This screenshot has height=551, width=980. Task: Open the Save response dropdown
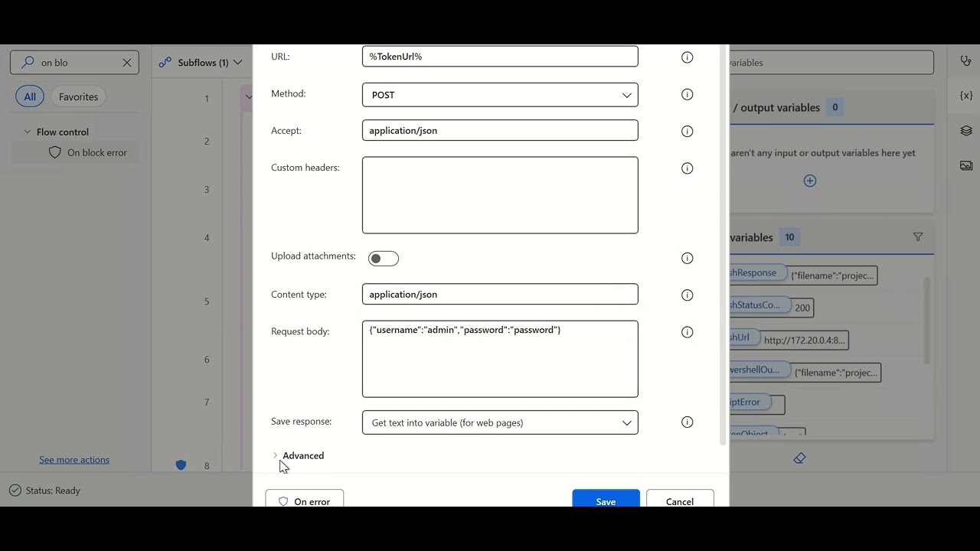pos(500,422)
